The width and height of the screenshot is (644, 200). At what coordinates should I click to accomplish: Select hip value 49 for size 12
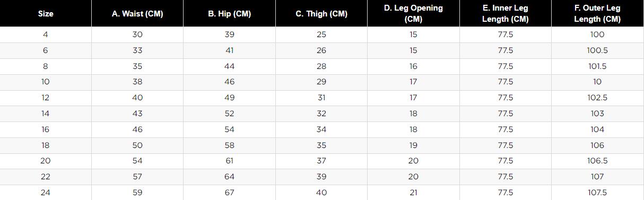[229, 98]
